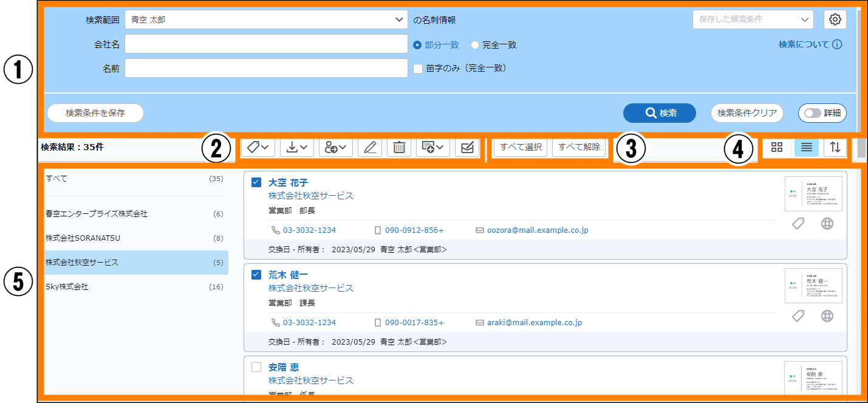Uncheck the checkbox for 大空 花子
The image size is (868, 403).
(256, 182)
